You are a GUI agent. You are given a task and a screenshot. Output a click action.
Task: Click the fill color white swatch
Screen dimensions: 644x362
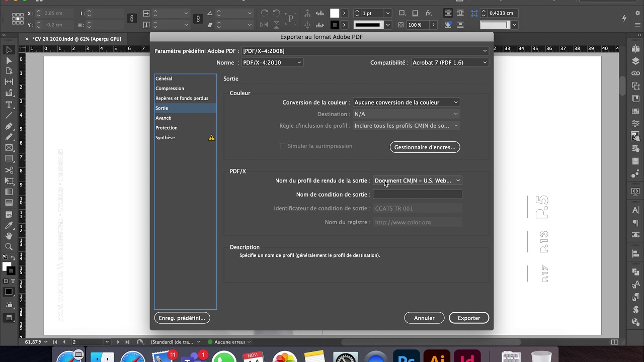[x=335, y=13]
